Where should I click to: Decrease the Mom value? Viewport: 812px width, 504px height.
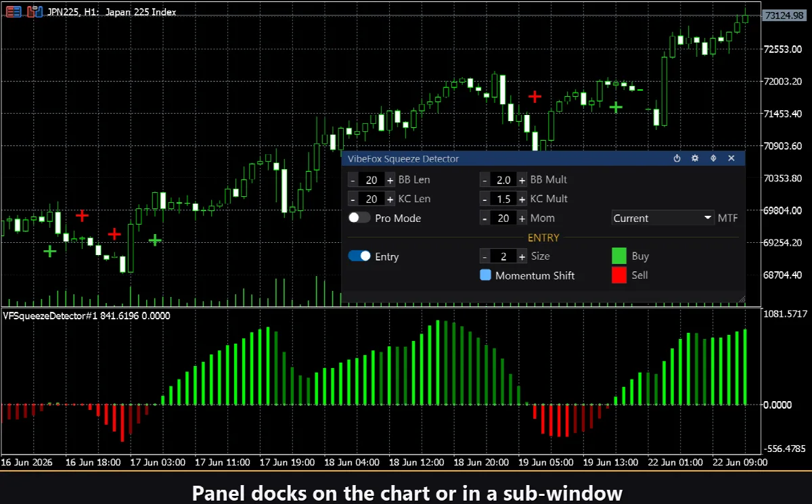484,218
